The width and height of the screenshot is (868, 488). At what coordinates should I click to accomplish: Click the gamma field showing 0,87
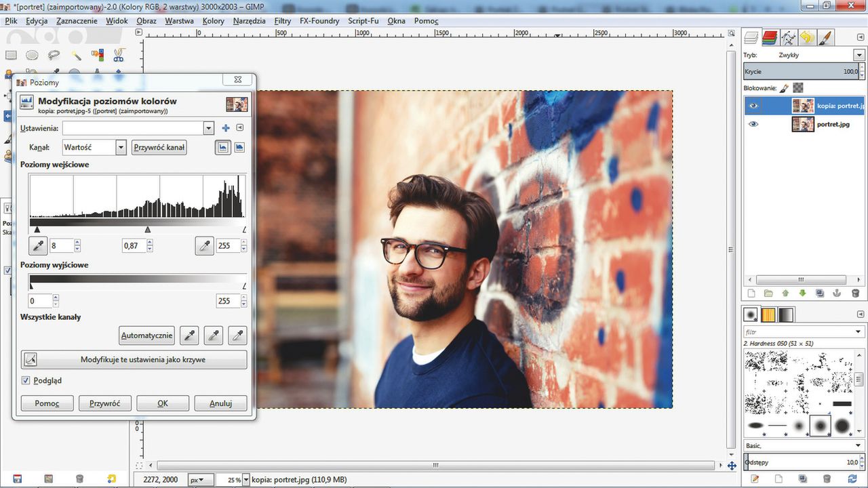pos(134,246)
